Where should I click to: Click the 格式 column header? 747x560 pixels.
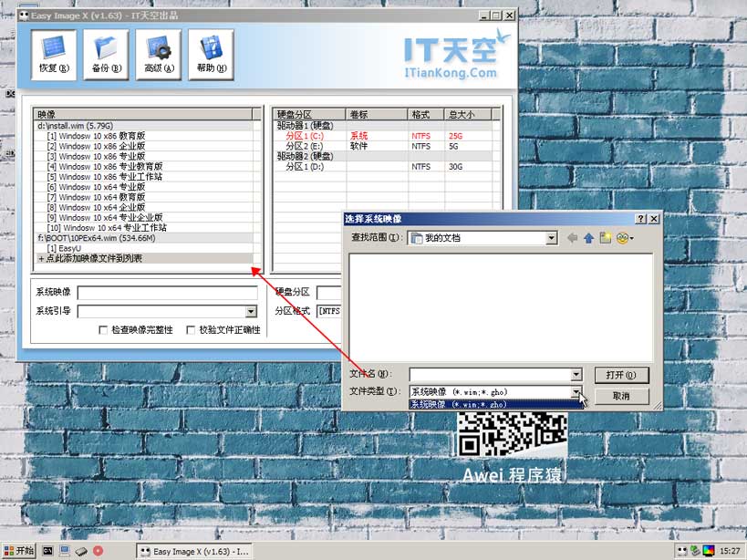click(426, 114)
